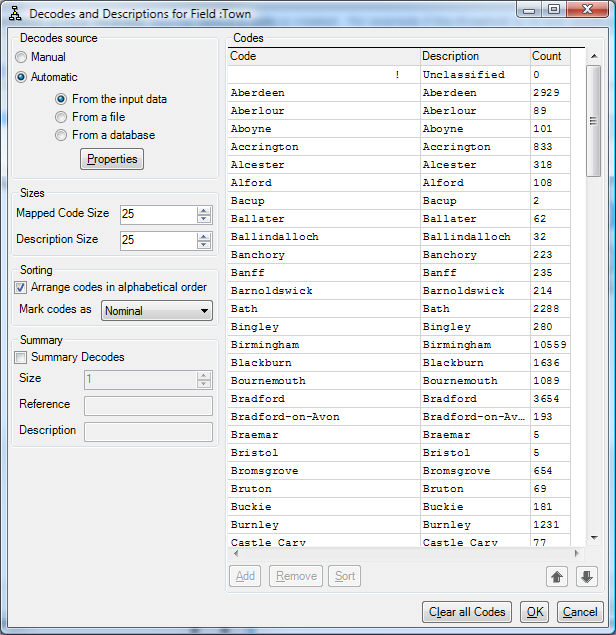Click the scroll up arrow of Codes list
The width and height of the screenshot is (616, 635).
pos(594,56)
